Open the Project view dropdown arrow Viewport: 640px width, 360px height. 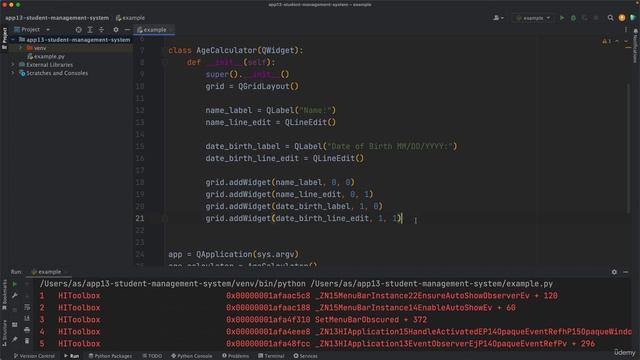point(48,30)
